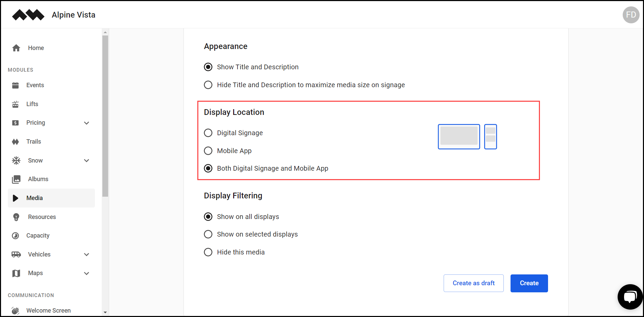Click the Welcome Screen waving hand icon
Image resolution: width=644 pixels, height=317 pixels.
tap(16, 311)
